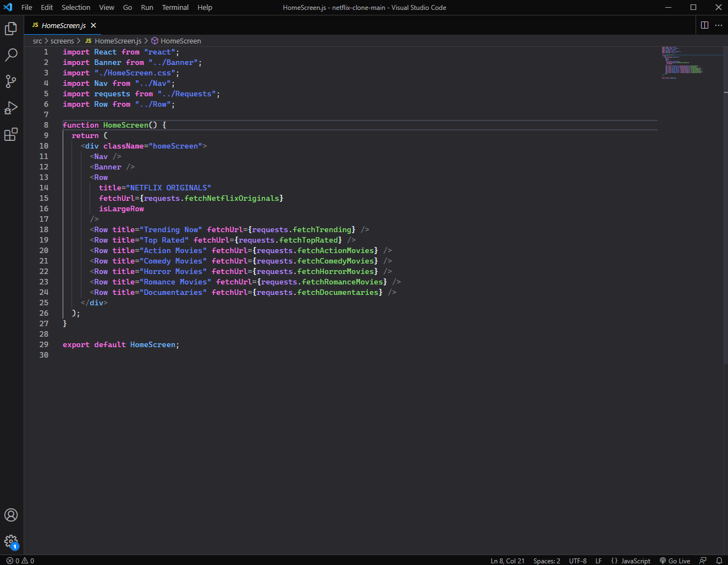Click fetchComedyMovies on line 21
This screenshot has height=565, width=728.
(335, 261)
